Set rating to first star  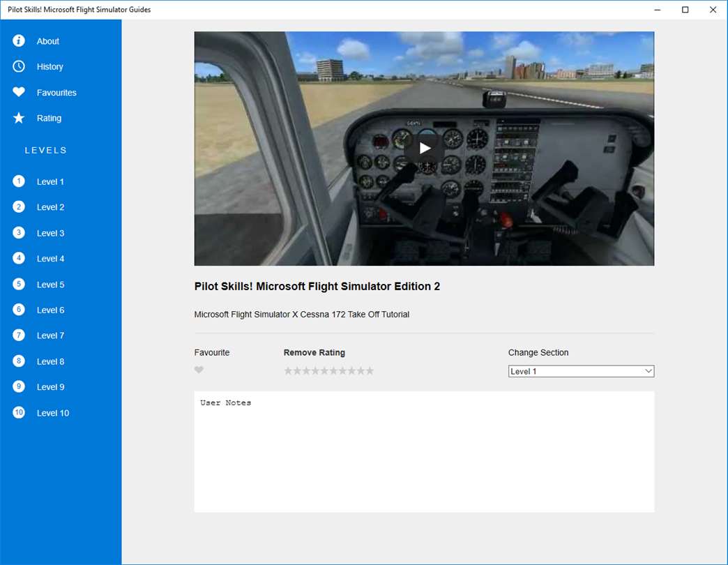pyautogui.click(x=288, y=371)
